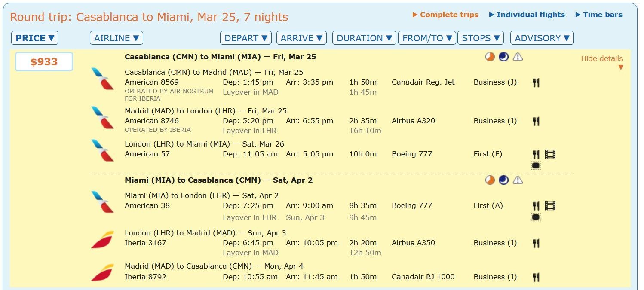Viewport: 644px width, 290px height.
Task: Open the ADVISORY filter dropdown
Action: click(x=542, y=38)
